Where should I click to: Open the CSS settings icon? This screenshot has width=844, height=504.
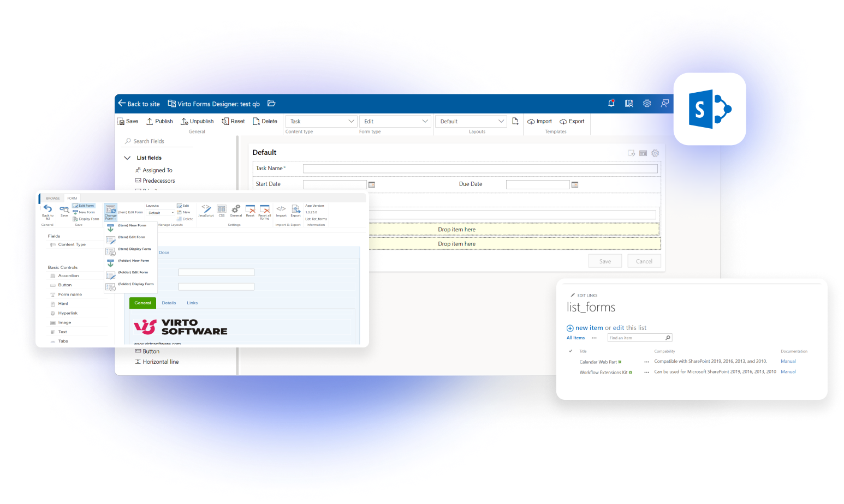(x=222, y=211)
